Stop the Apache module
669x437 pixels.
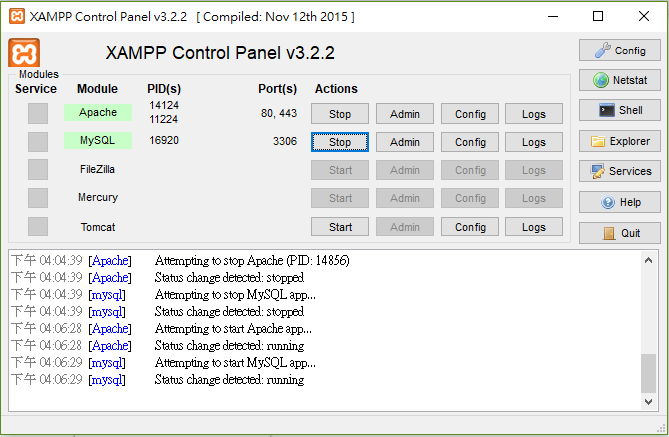340,114
